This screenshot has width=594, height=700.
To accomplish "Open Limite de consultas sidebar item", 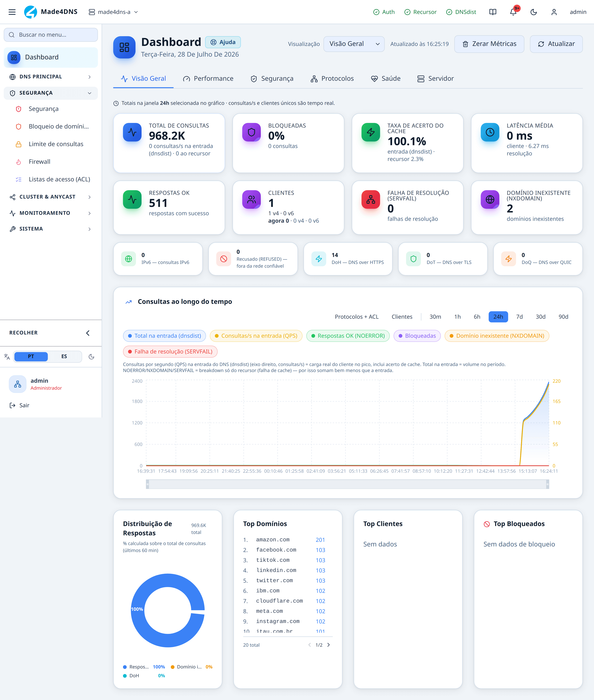I will (x=51, y=144).
